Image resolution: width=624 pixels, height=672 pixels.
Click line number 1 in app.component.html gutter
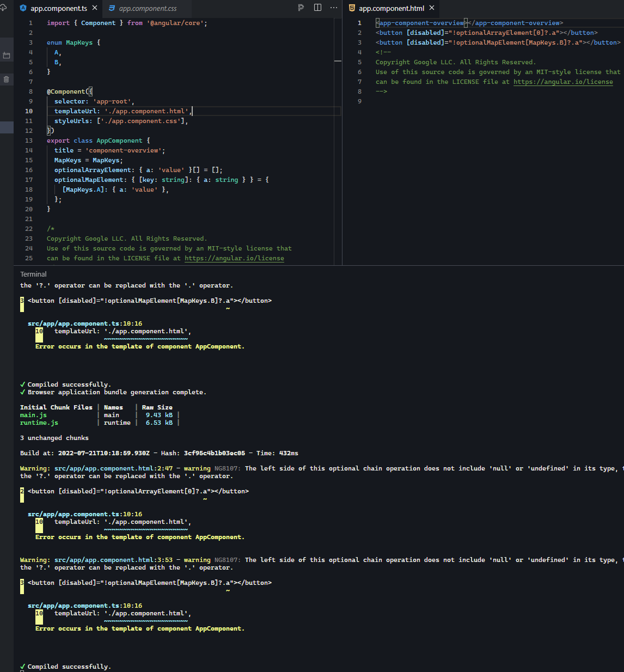pos(359,23)
